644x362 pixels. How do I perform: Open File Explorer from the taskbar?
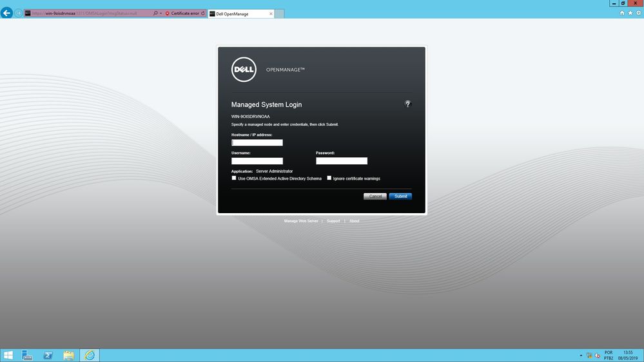68,356
